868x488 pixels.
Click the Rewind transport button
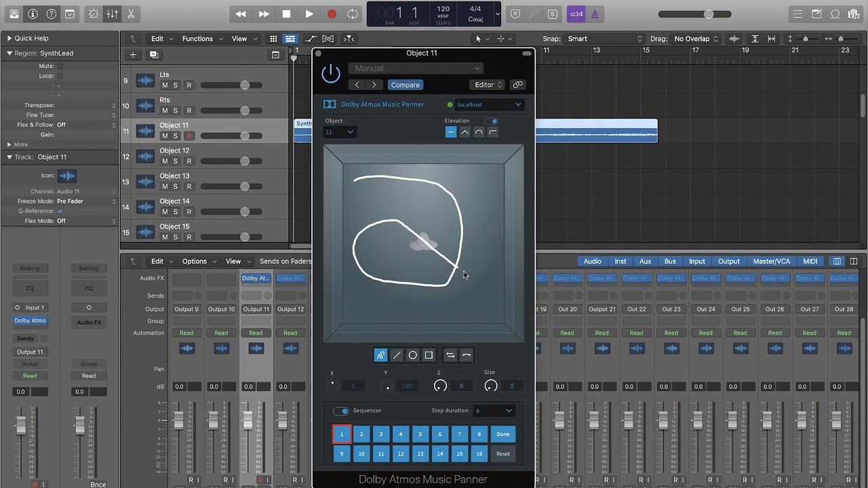(241, 14)
